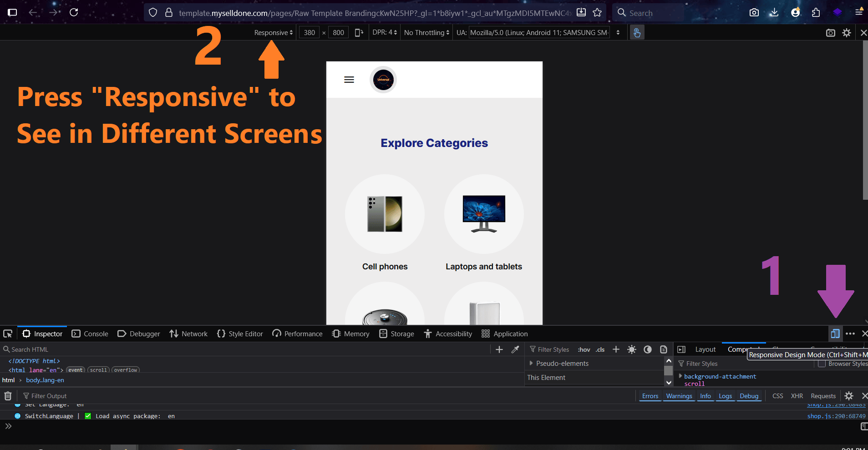The width and height of the screenshot is (868, 450).
Task: Click the Laptops and tablets label
Action: pos(484,267)
